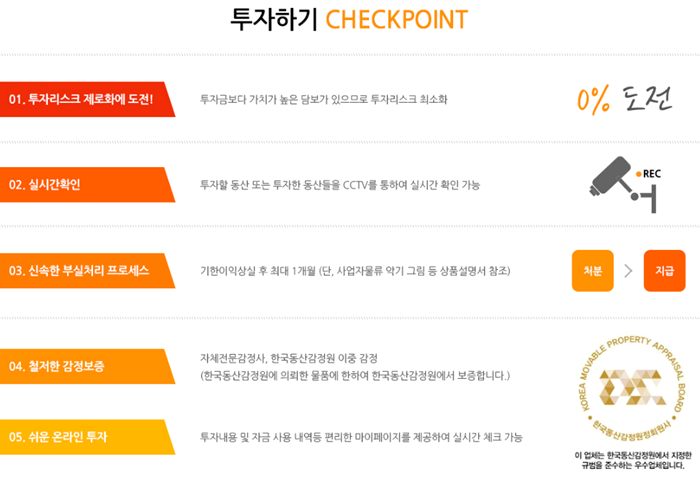Click the 투자하기 CHECKPOINT heading

[x=349, y=20]
